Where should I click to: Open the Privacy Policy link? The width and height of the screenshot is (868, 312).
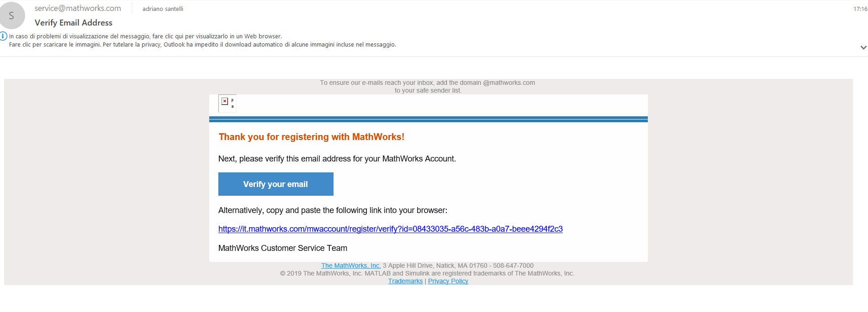click(448, 281)
